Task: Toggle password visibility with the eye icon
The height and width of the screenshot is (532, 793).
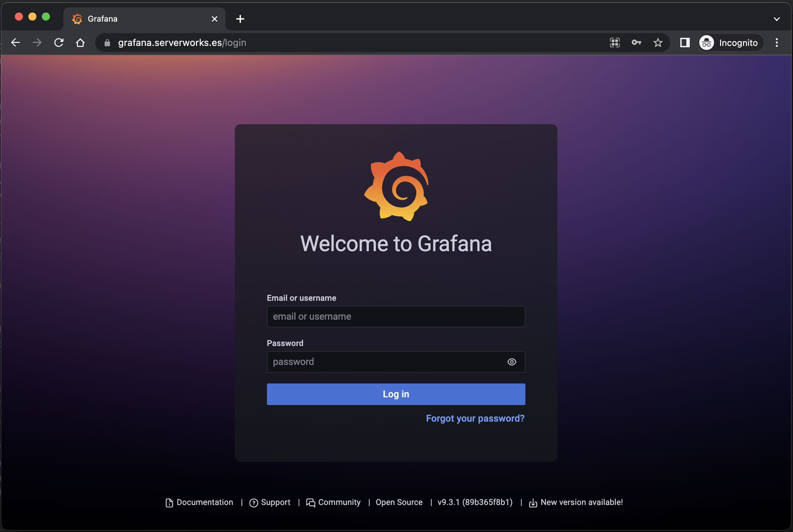Action: 512,362
